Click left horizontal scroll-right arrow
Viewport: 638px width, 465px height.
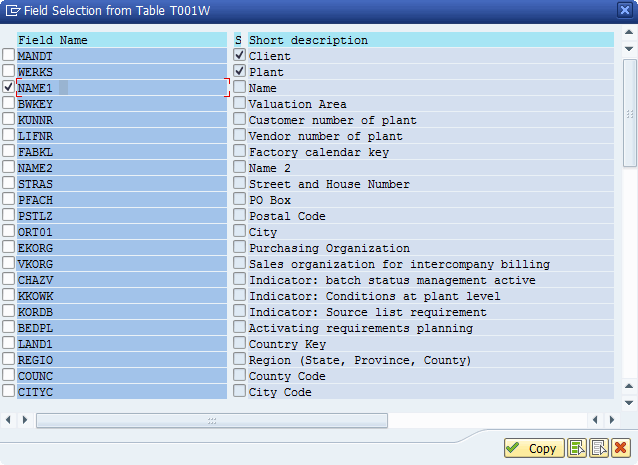(x=25, y=419)
